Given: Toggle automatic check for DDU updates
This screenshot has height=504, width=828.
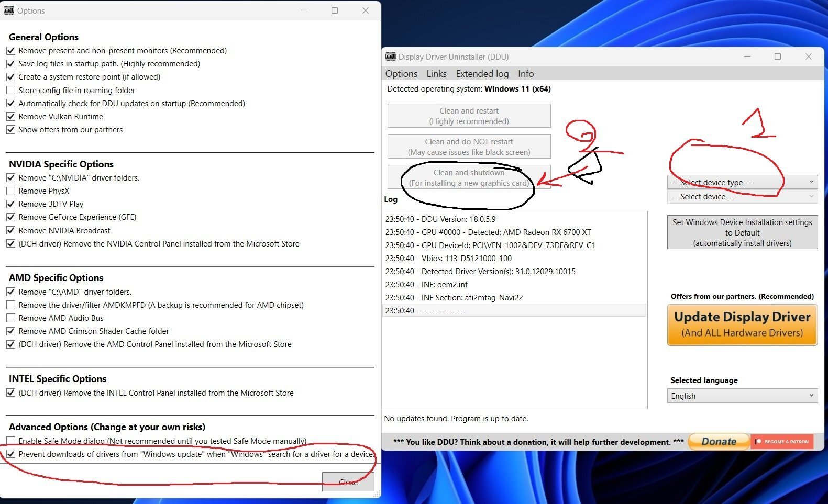Looking at the screenshot, I should coord(11,104).
